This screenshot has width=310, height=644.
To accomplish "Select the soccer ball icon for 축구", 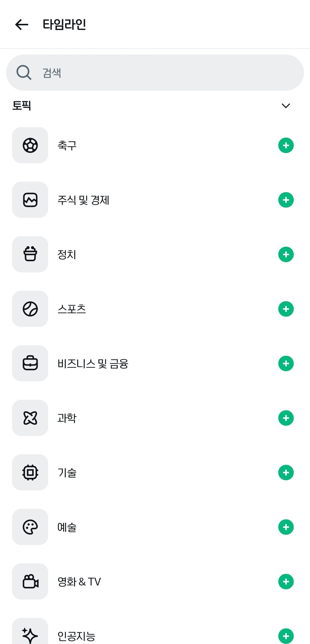I will pos(30,145).
